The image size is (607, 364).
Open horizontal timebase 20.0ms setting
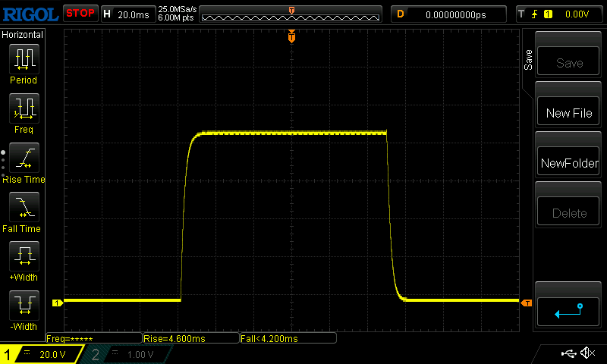tap(127, 14)
